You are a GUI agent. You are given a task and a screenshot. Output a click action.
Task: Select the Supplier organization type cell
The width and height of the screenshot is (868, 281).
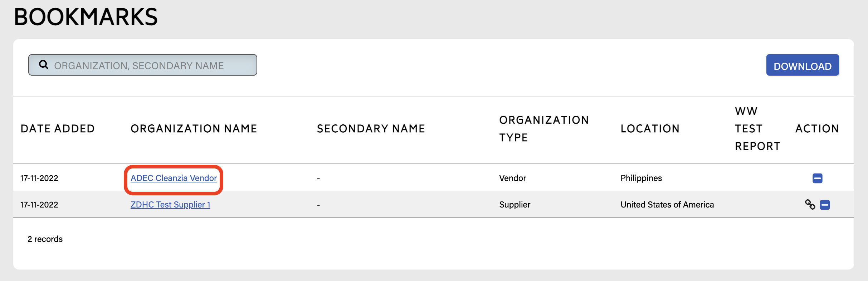point(515,205)
